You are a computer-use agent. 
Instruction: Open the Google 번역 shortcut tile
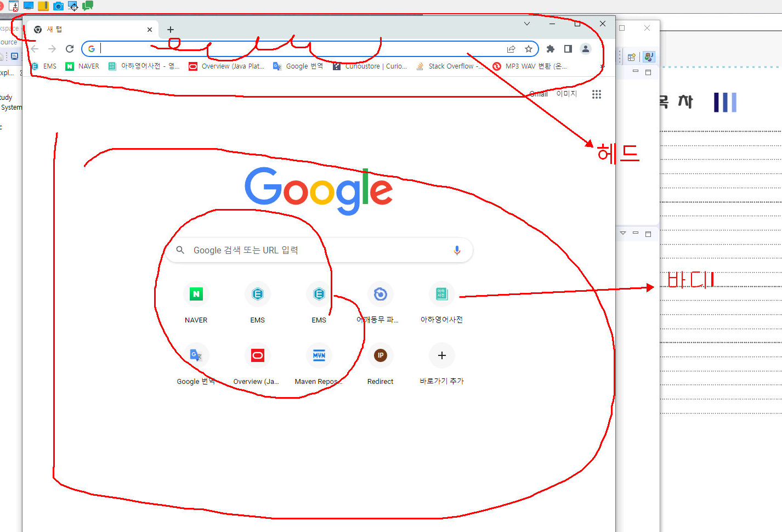(x=196, y=365)
